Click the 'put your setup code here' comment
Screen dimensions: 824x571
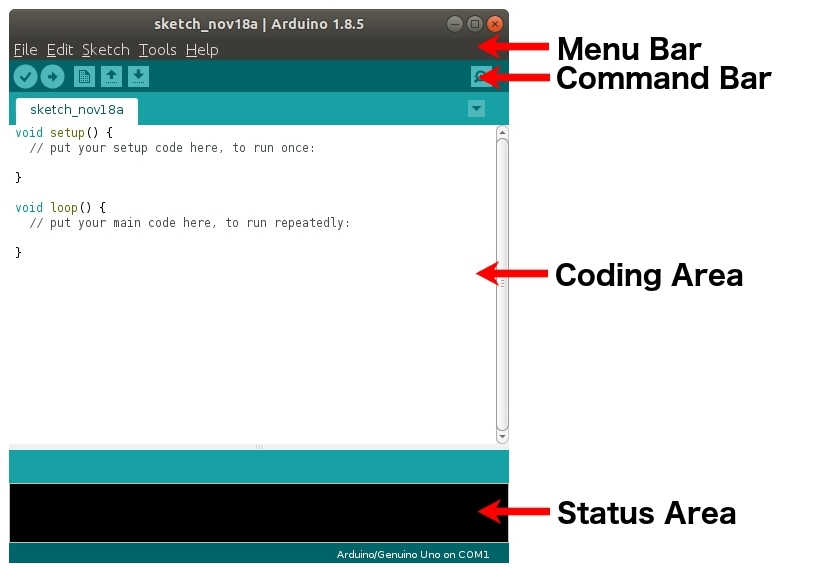click(172, 148)
